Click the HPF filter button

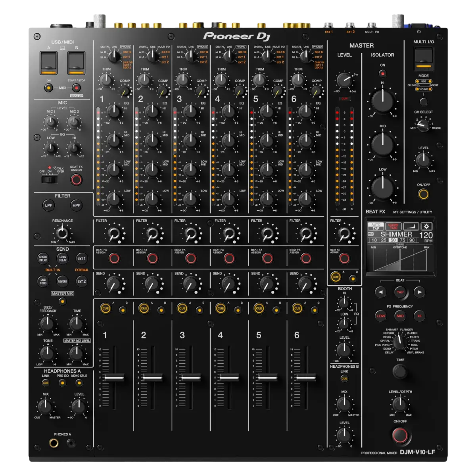pyautogui.click(x=76, y=205)
